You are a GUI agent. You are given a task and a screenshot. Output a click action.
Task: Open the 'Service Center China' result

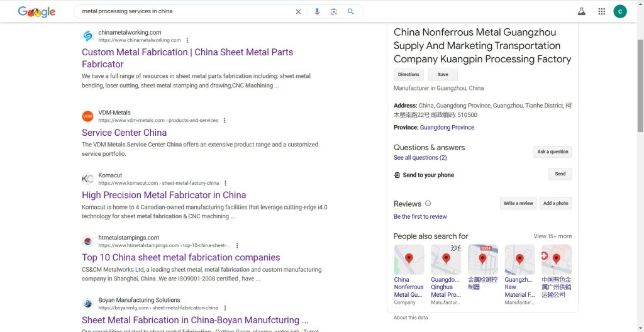124,133
